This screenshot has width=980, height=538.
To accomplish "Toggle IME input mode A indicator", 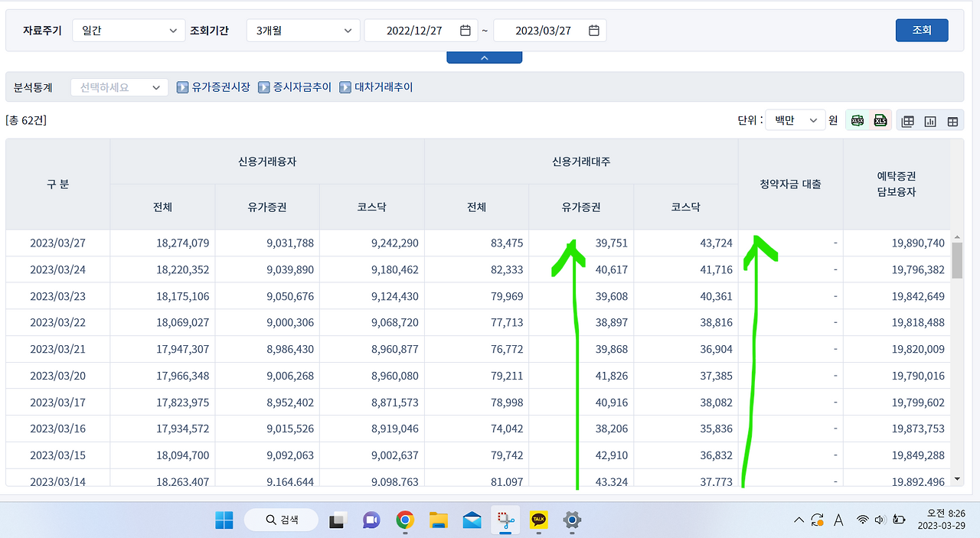I will click(838, 520).
